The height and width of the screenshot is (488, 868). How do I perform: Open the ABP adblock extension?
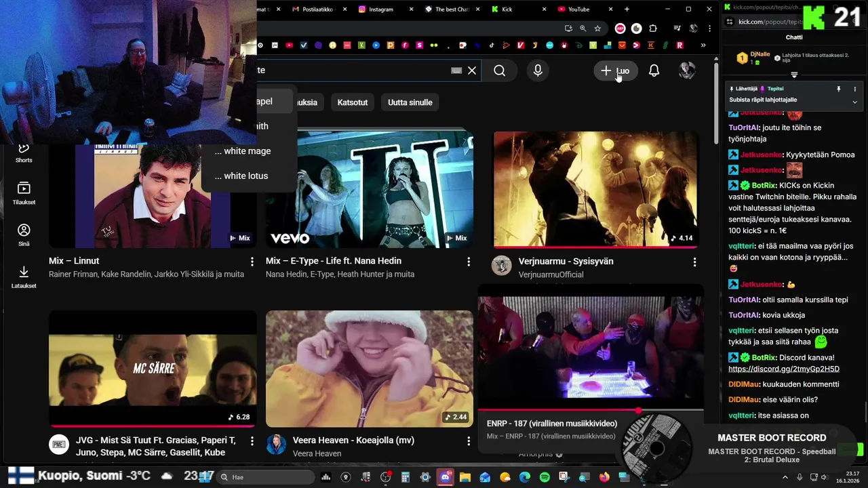[620, 28]
